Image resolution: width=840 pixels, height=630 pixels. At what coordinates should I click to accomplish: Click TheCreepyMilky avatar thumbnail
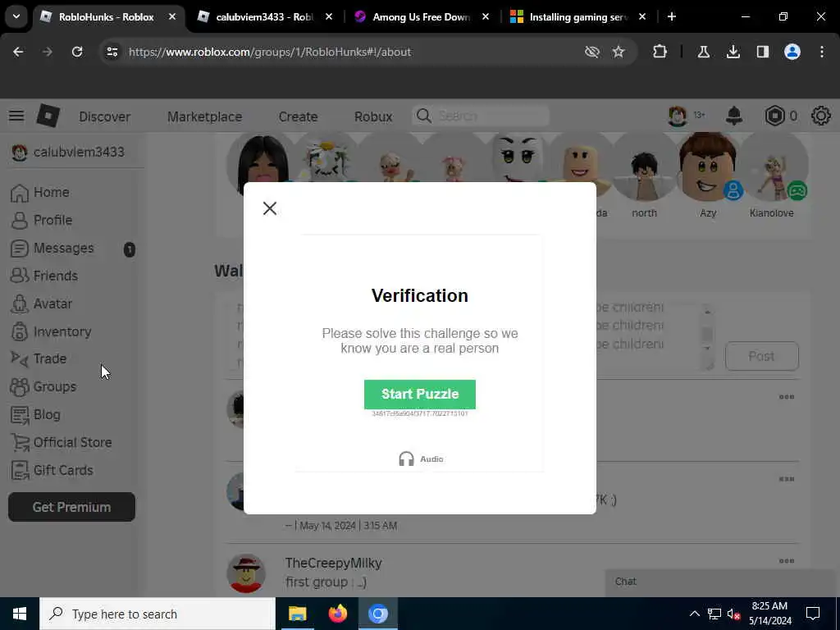pyautogui.click(x=246, y=573)
